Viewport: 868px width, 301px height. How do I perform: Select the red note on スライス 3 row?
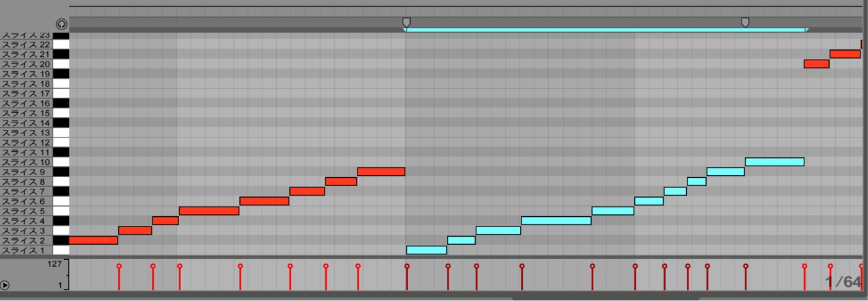pos(135,231)
